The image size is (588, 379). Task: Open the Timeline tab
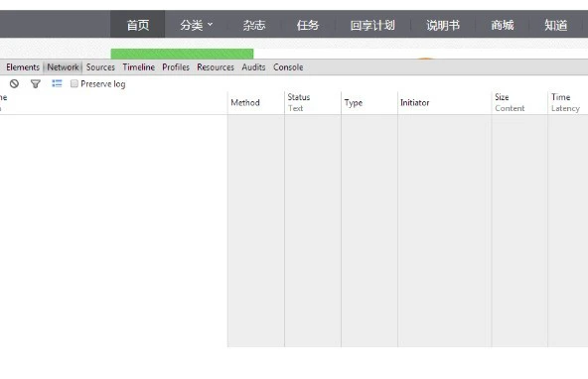[x=139, y=67]
